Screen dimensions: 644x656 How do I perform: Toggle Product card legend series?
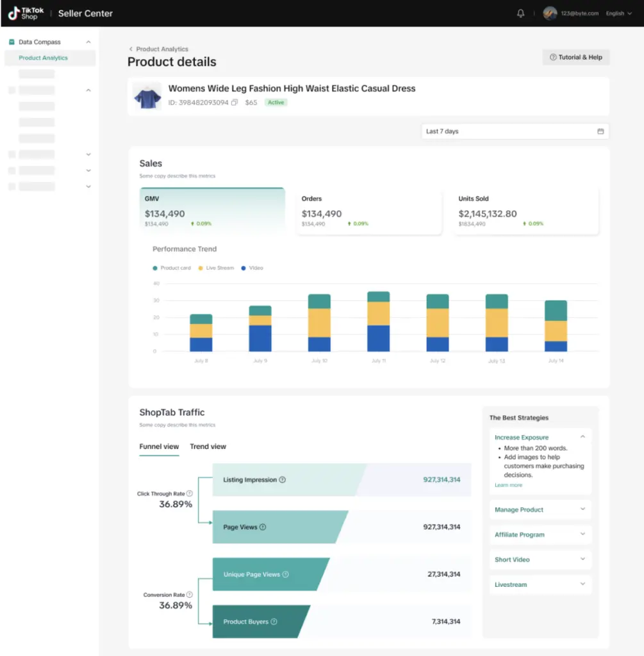point(172,268)
